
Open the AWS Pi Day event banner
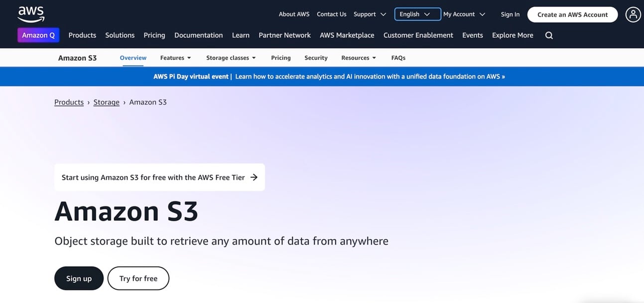click(x=329, y=77)
